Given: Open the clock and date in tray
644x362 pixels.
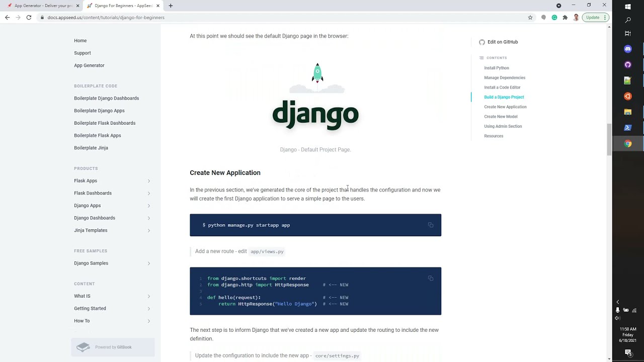Looking at the screenshot, I should (x=628, y=335).
